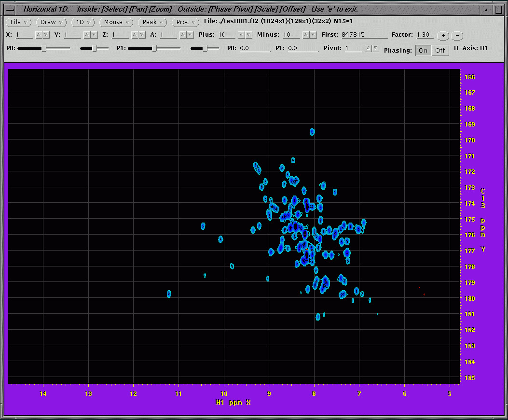Click the coarse P0 phase slider

click(44, 48)
